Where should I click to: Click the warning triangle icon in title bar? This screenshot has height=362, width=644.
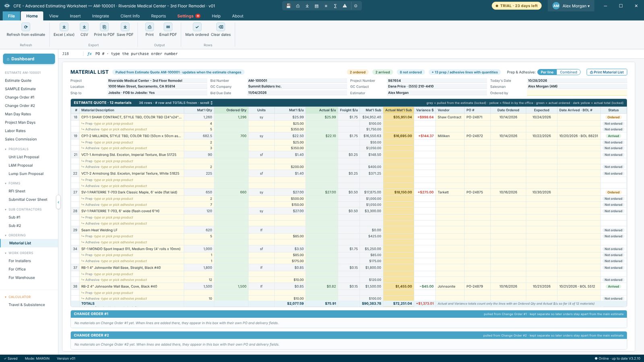345,6
